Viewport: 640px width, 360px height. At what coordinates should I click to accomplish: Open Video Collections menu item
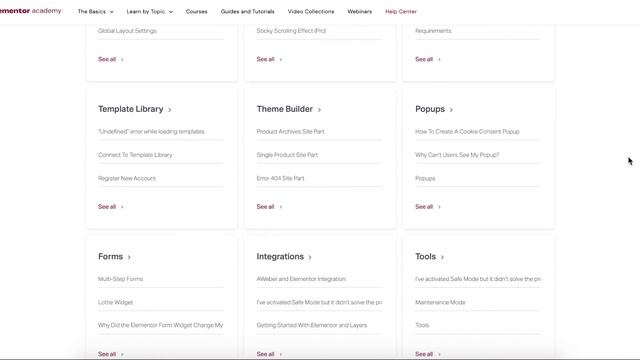311,12
